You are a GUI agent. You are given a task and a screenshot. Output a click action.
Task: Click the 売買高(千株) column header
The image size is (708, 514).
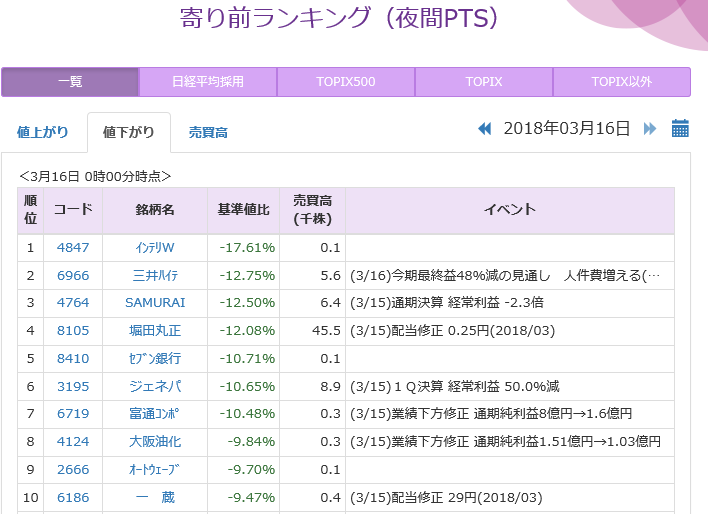[312, 210]
